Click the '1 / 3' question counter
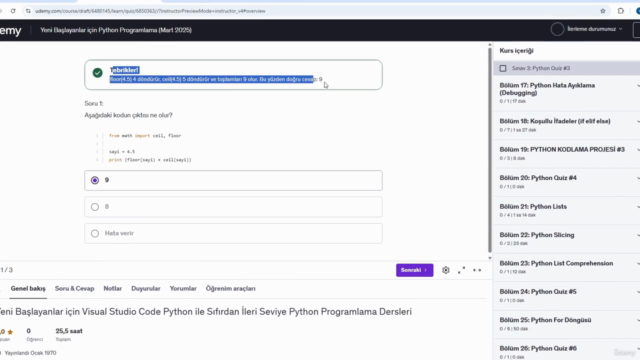 click(7, 270)
